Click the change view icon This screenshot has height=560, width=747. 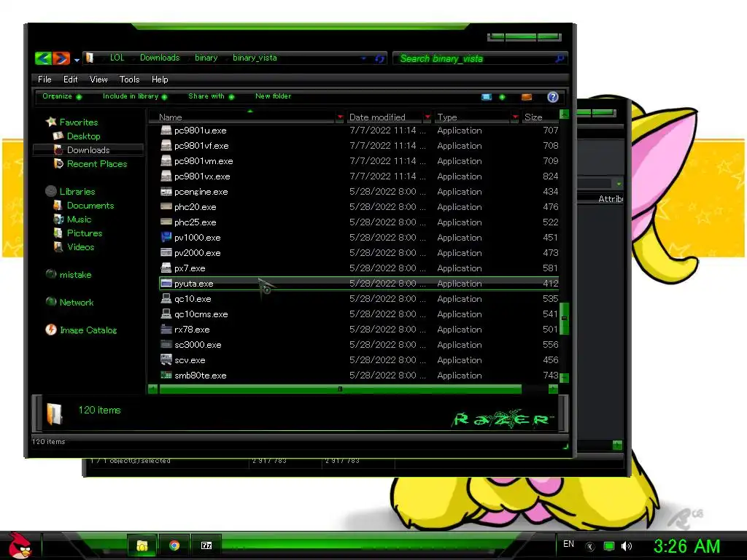(x=487, y=97)
